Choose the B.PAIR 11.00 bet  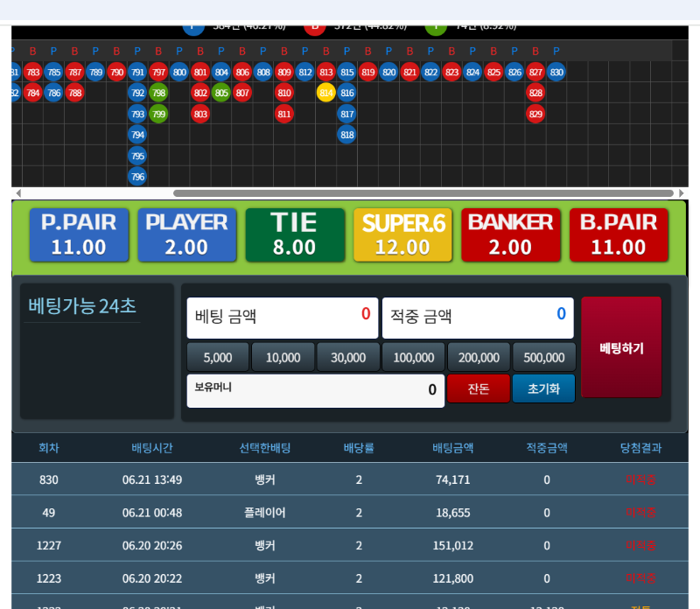[619, 234]
